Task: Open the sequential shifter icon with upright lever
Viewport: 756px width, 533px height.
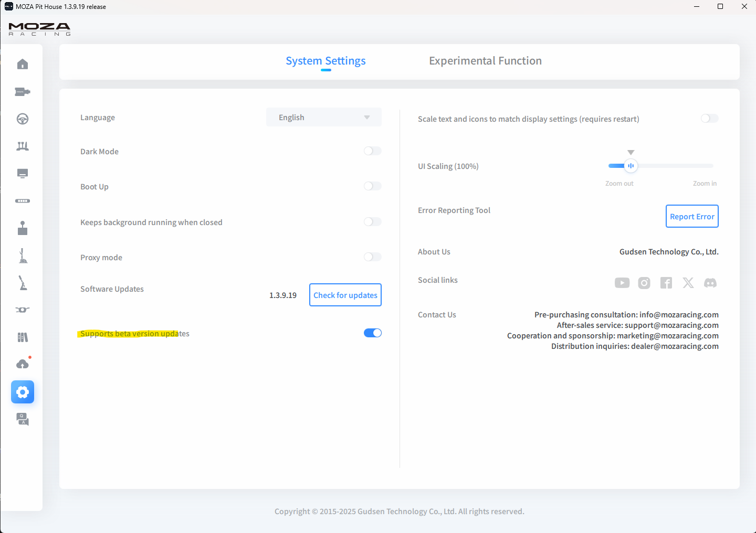Action: click(23, 255)
